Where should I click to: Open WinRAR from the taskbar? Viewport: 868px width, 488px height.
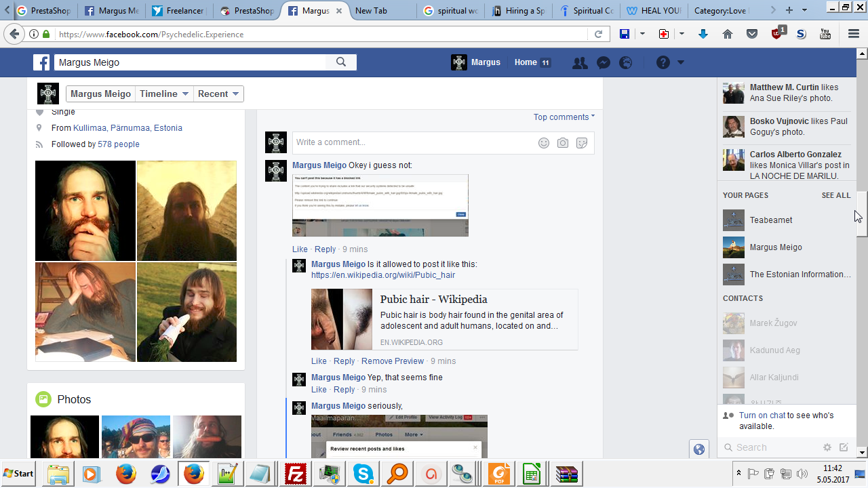(566, 473)
